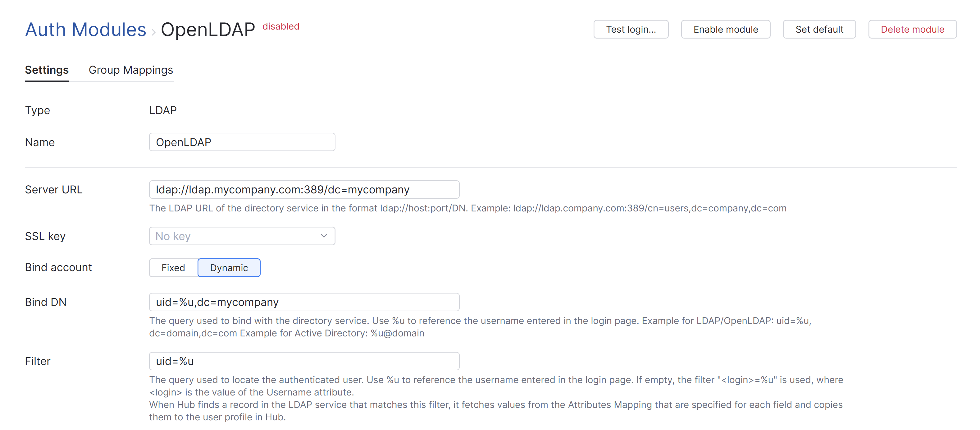Switch to the Group Mappings tab
980x430 pixels.
click(x=131, y=70)
